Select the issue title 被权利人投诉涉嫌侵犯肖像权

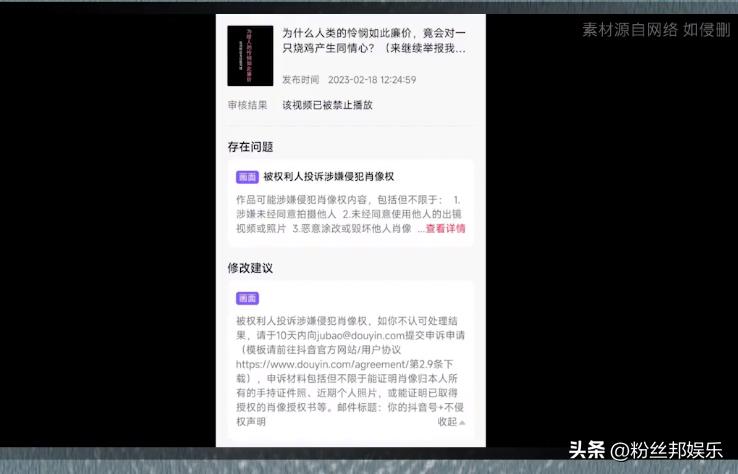pyautogui.click(x=329, y=177)
